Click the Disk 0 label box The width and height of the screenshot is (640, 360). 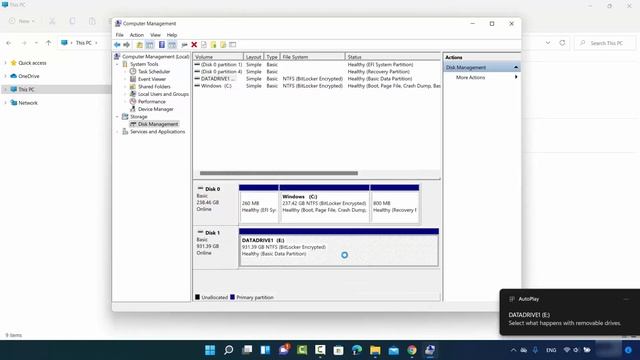coord(216,203)
